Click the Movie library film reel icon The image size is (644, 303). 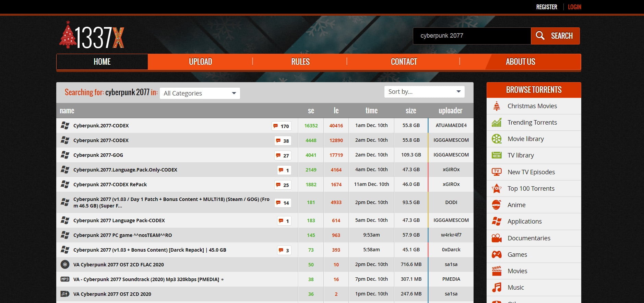click(497, 139)
